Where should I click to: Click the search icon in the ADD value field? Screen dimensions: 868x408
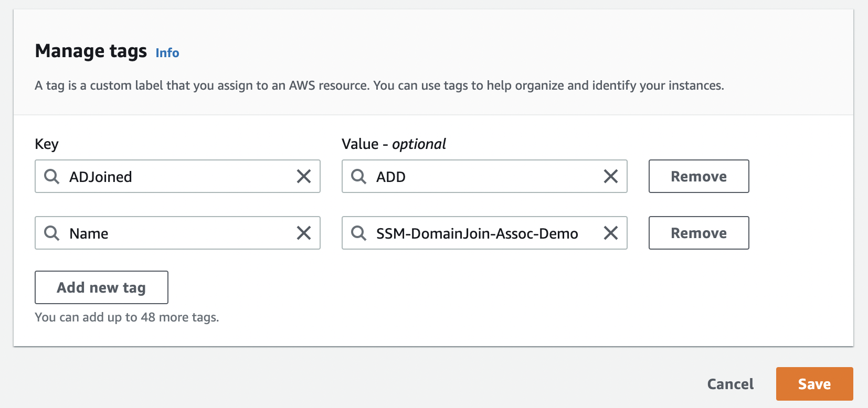(x=358, y=177)
